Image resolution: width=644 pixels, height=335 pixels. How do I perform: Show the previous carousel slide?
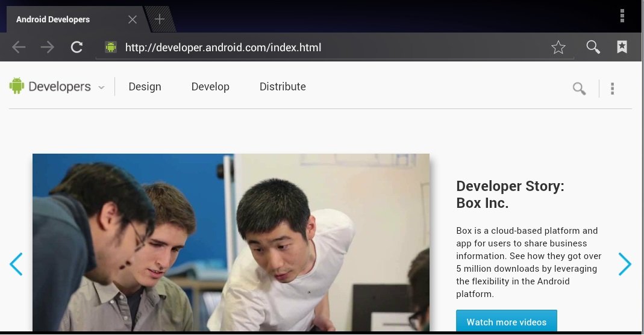click(x=16, y=264)
